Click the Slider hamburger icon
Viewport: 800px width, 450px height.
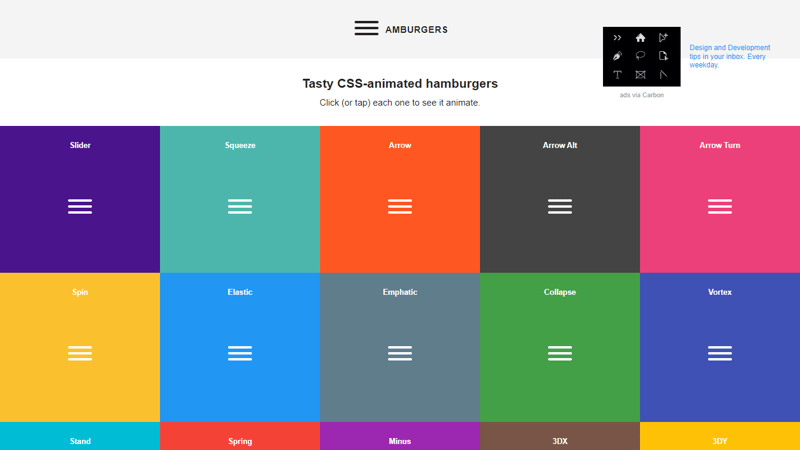click(x=80, y=206)
